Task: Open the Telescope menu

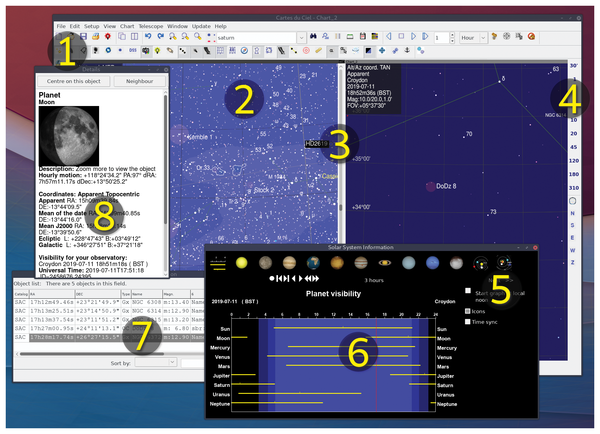Action: (x=151, y=26)
